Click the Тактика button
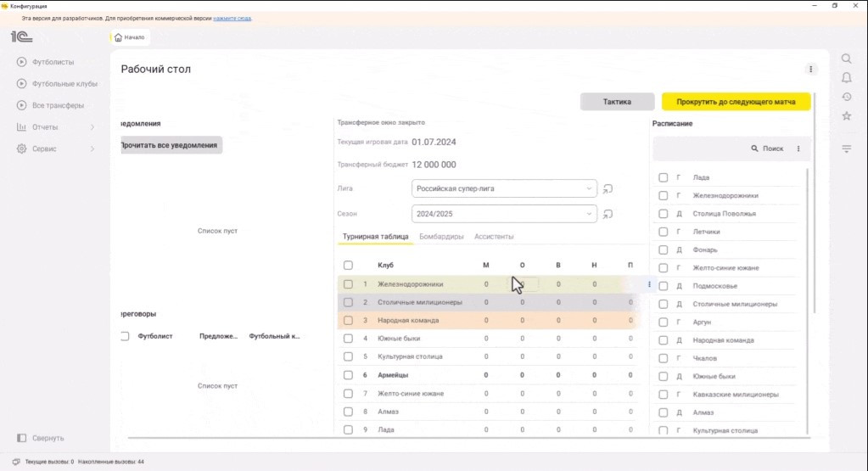This screenshot has width=868, height=471. (617, 102)
